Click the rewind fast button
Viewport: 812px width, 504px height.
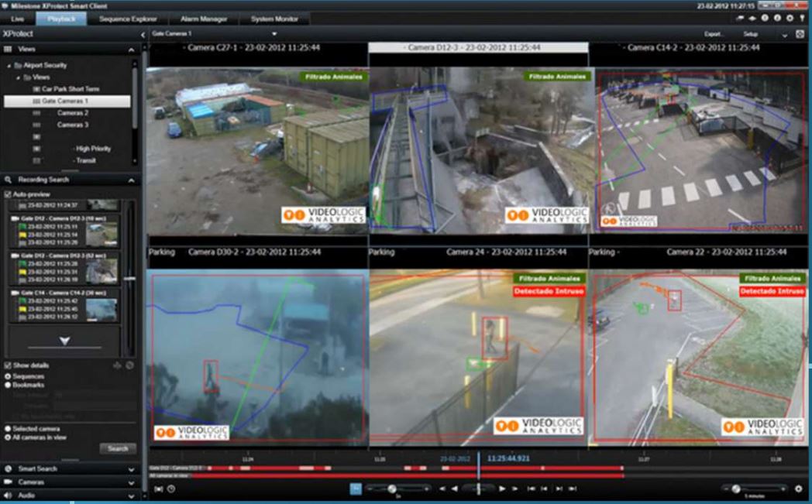point(442,489)
